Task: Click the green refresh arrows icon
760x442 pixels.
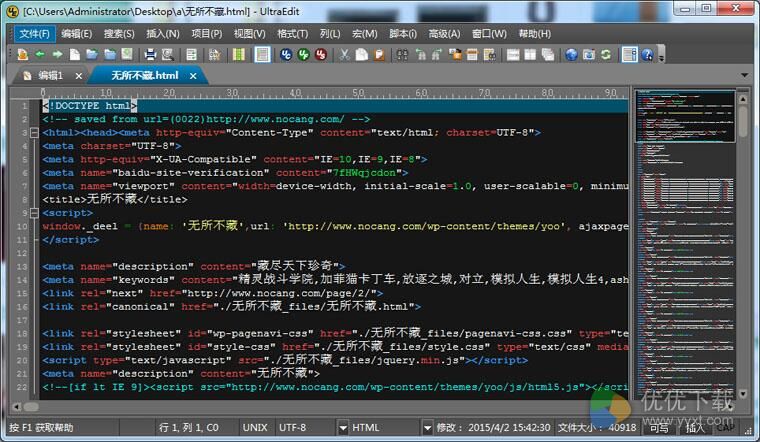Action: pyautogui.click(x=606, y=54)
